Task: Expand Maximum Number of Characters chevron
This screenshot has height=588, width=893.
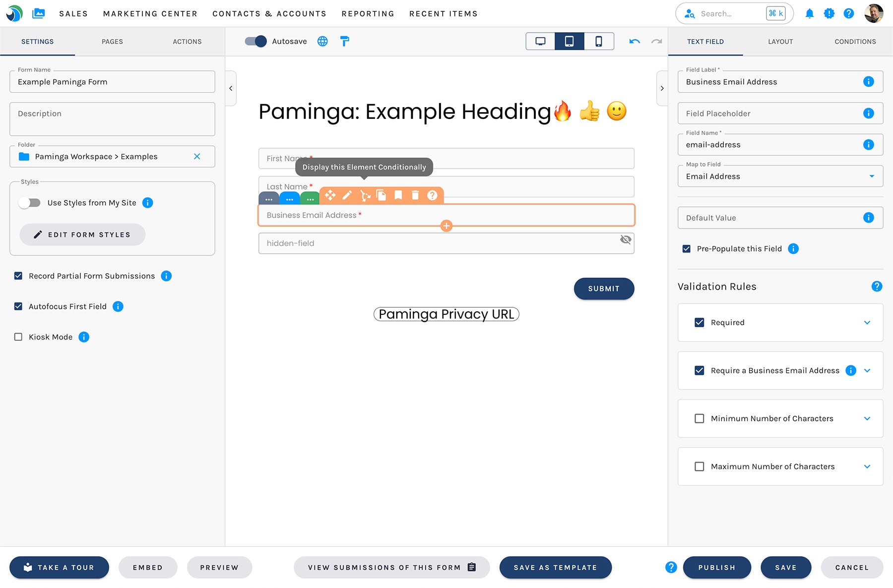Action: 867,467
